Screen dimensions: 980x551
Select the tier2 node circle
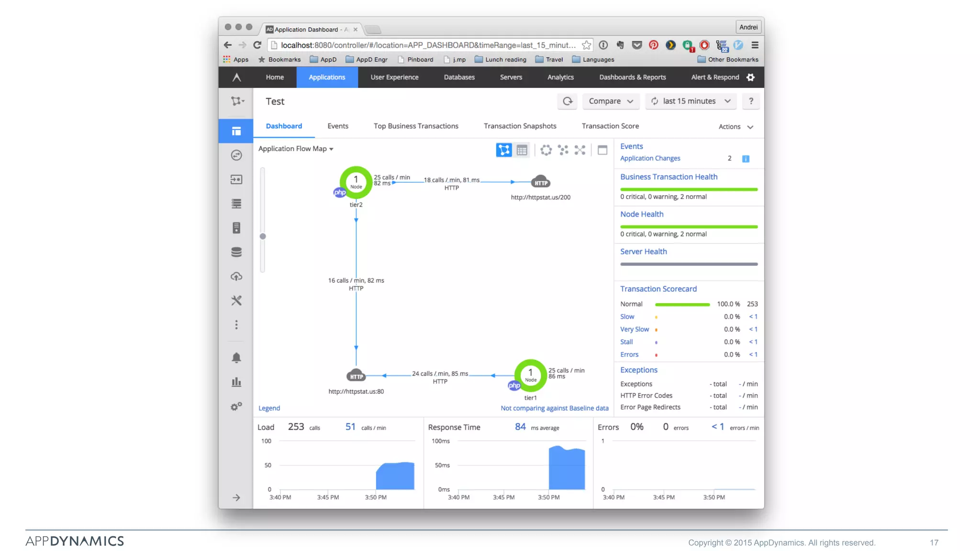(x=356, y=182)
